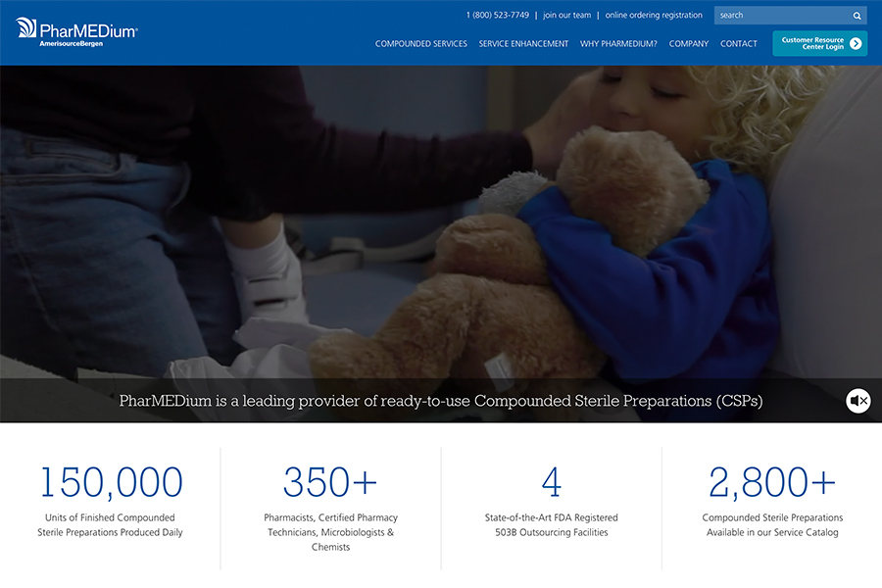The image size is (882, 588).
Task: Open the Contact menu item
Action: click(739, 44)
